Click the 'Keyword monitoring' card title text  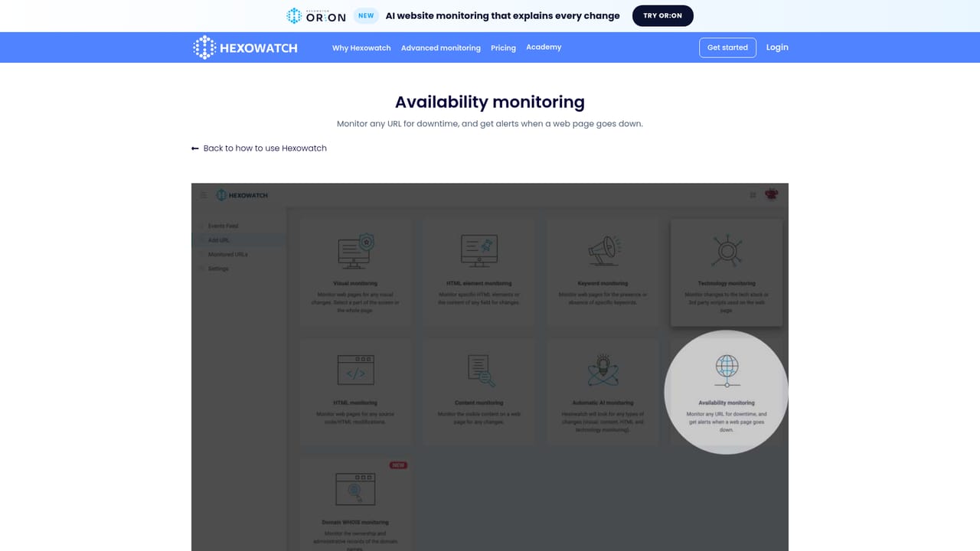pyautogui.click(x=603, y=283)
